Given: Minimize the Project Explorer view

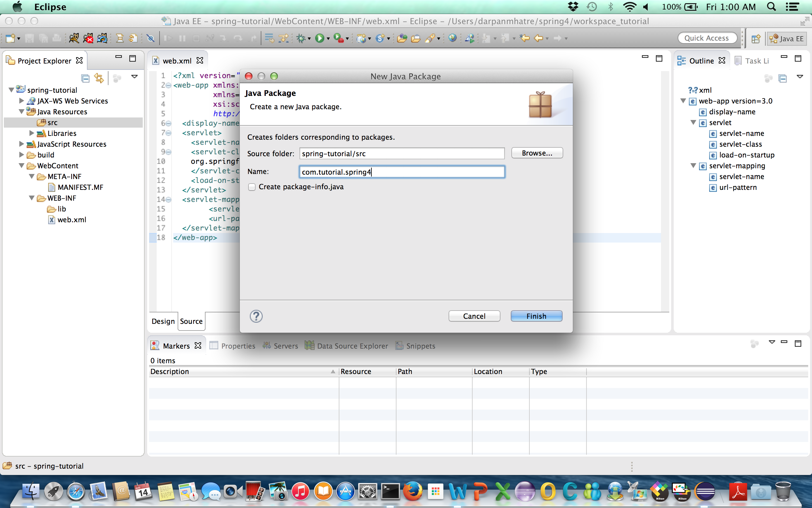Looking at the screenshot, I should coord(118,57).
